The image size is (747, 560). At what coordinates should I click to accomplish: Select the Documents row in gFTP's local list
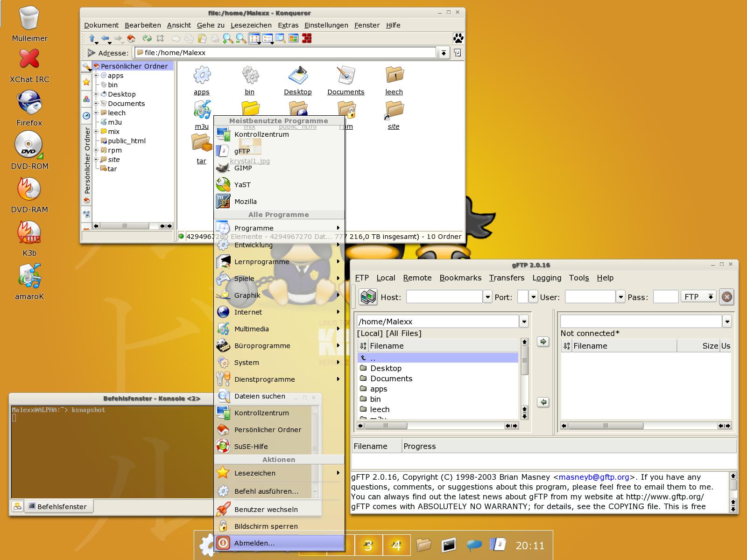(x=438, y=378)
